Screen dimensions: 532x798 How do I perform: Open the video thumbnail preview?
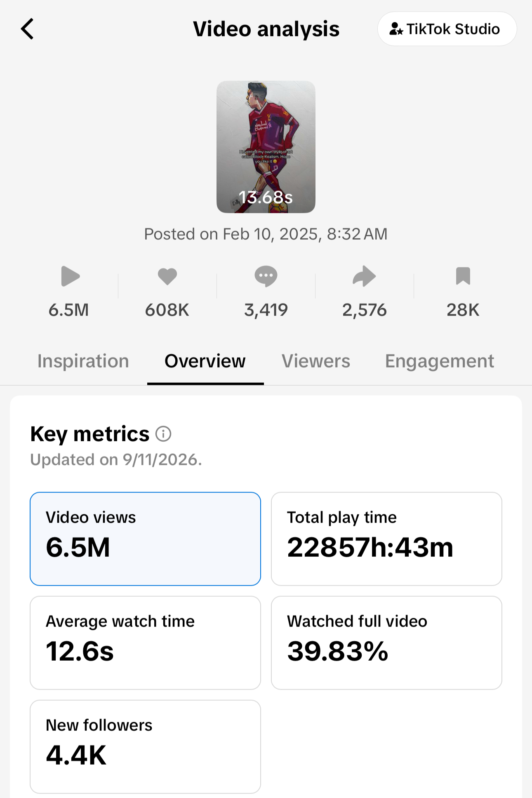point(266,147)
